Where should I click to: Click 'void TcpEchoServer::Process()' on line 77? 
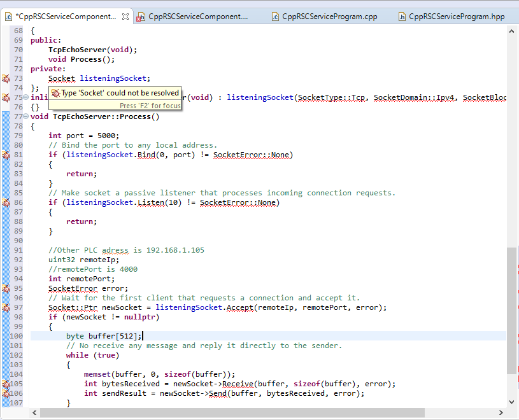click(95, 116)
